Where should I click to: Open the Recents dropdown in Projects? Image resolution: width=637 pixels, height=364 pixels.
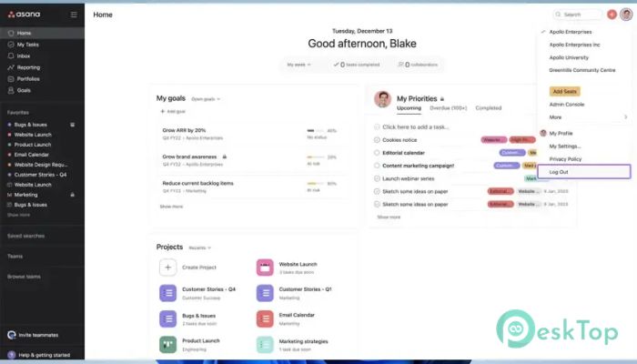(200, 248)
